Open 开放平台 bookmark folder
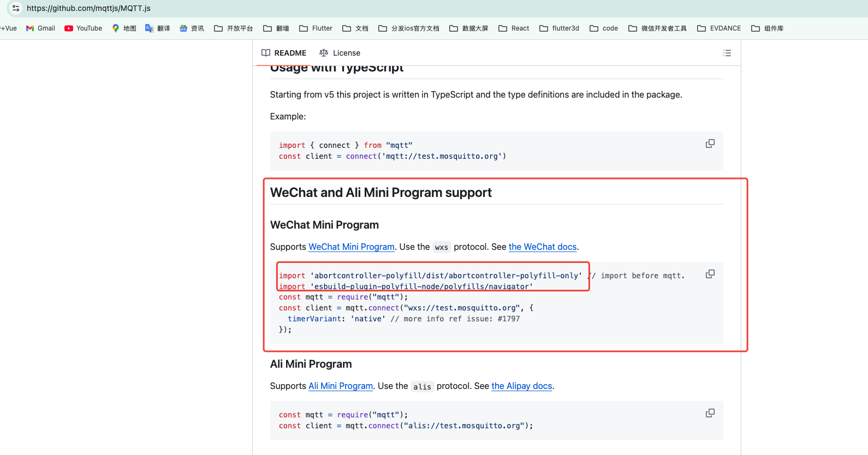This screenshot has height=455, width=868. point(234,28)
